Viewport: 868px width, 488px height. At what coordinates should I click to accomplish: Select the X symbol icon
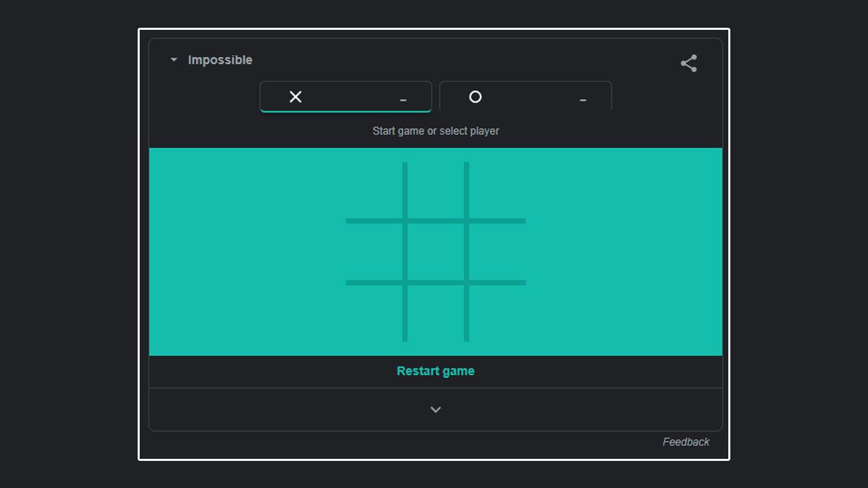pos(296,96)
